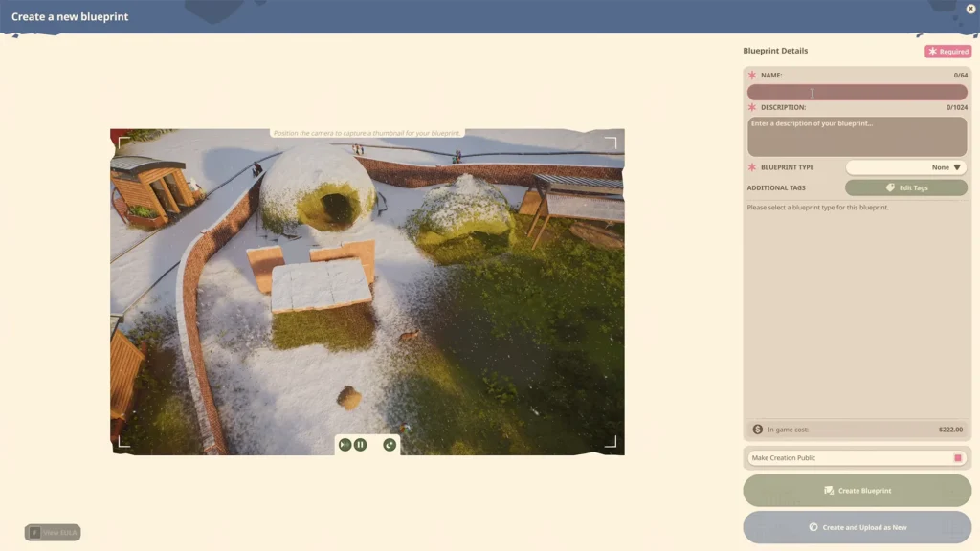Click the upload icon on Create and Upload as New
The height and width of the screenshot is (551, 980).
[x=813, y=527]
